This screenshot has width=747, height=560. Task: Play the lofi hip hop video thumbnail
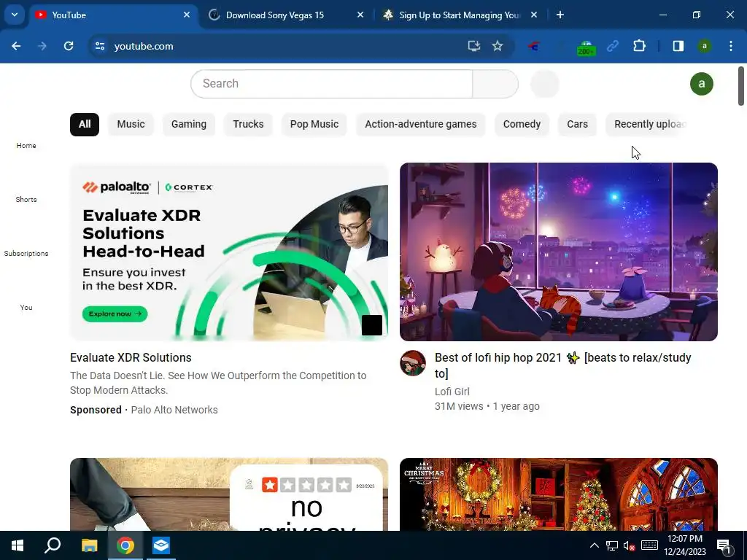click(x=558, y=252)
